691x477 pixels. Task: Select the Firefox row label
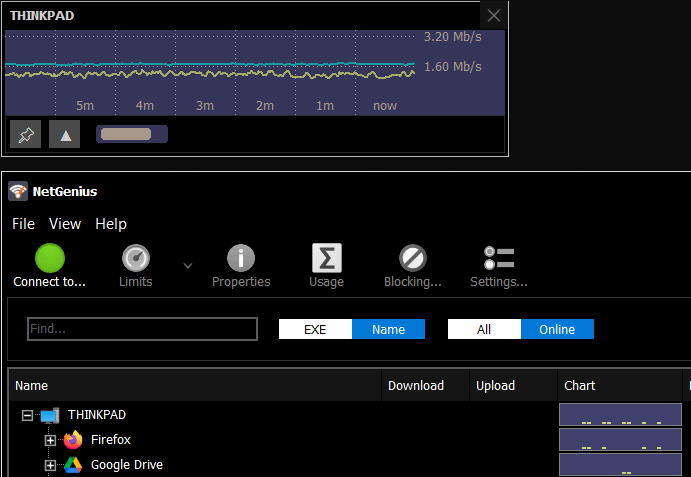point(111,440)
